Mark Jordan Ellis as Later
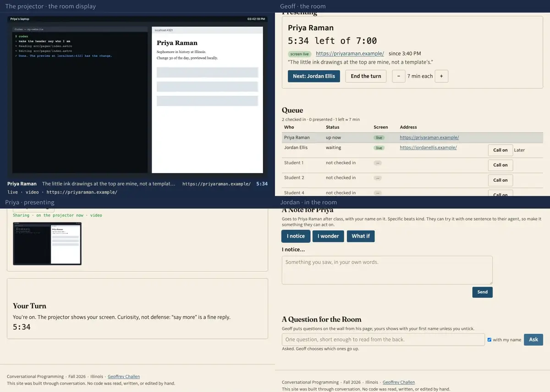 tap(519, 150)
